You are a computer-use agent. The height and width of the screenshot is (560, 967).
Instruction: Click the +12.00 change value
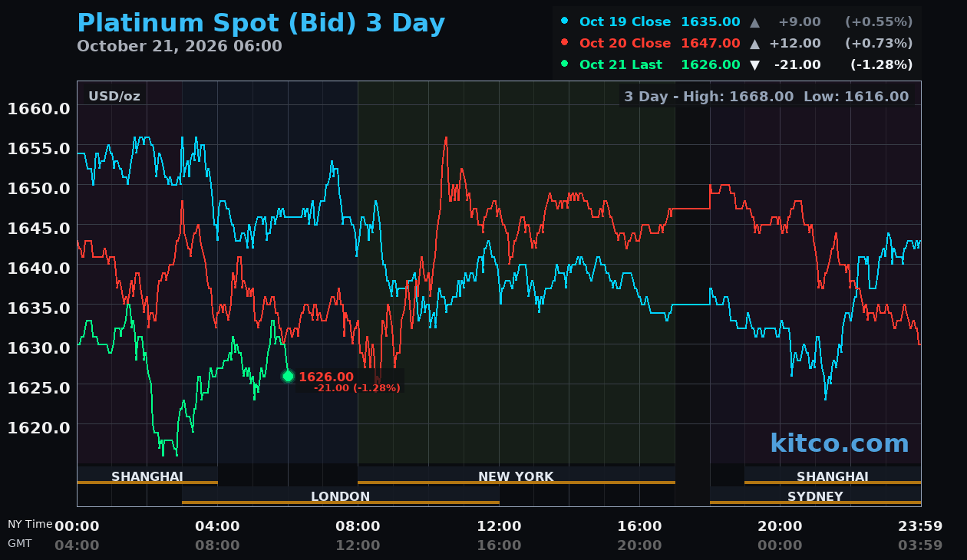point(794,43)
